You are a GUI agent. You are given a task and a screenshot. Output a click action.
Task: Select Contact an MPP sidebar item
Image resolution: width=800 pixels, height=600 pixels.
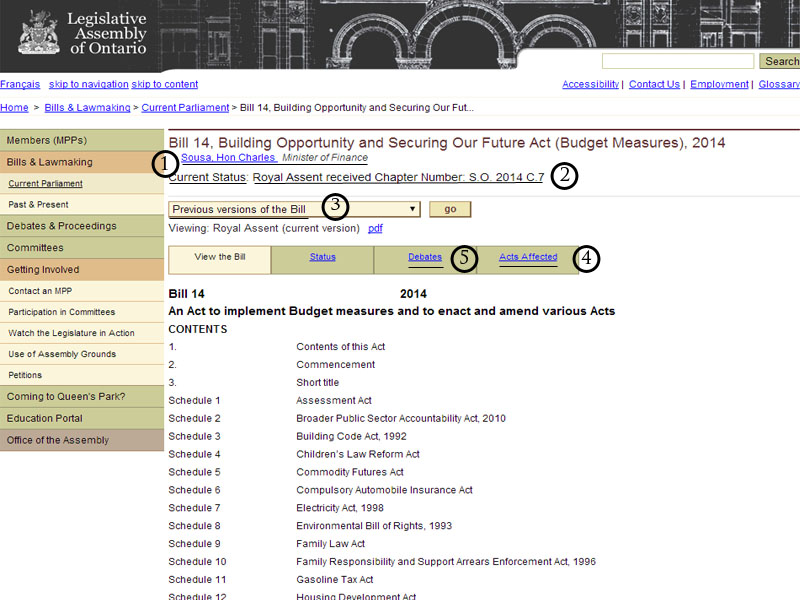(82, 291)
